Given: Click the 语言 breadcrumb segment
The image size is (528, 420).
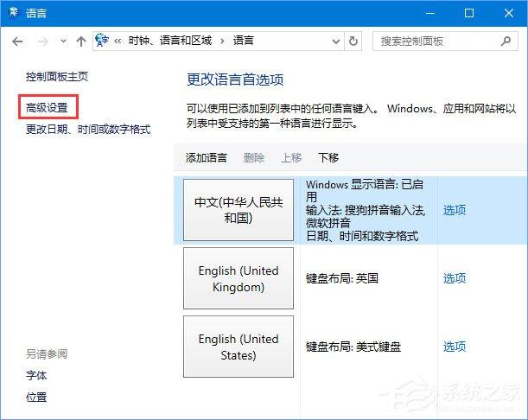Looking at the screenshot, I should [x=243, y=41].
